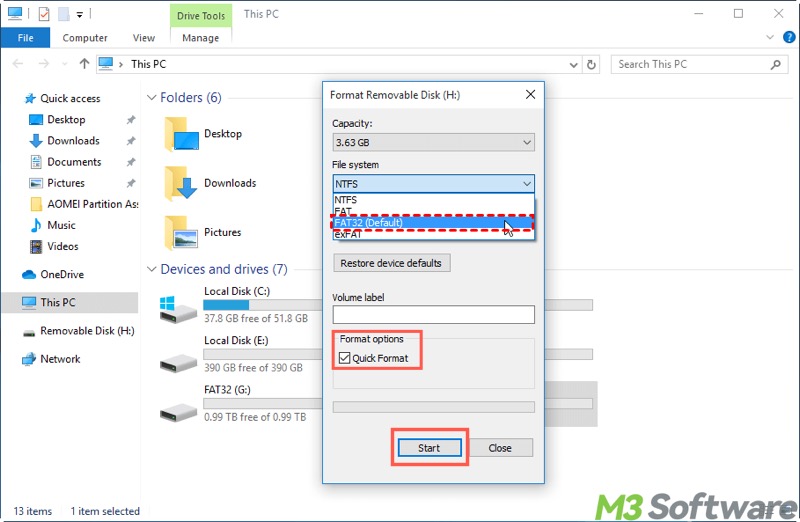This screenshot has width=800, height=522.
Task: Click the Restore device defaults button
Action: pos(392,264)
